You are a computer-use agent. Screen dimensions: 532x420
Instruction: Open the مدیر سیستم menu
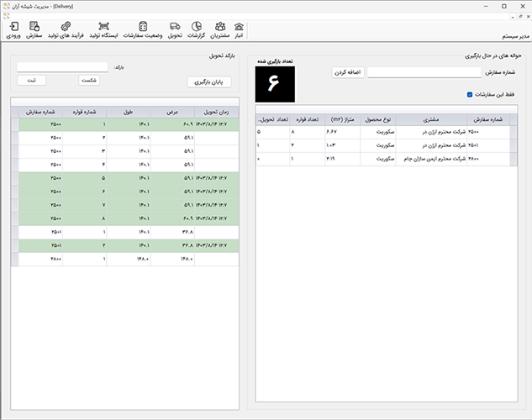511,38
